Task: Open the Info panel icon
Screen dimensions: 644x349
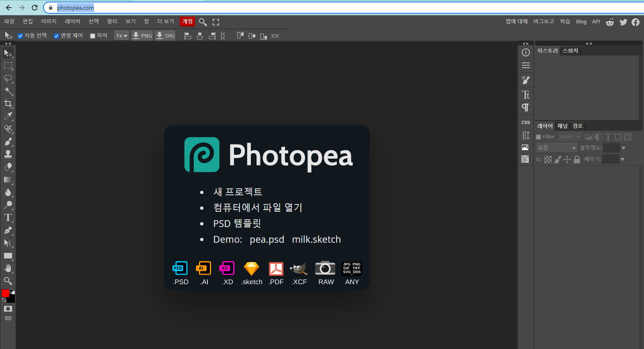Action: [525, 52]
